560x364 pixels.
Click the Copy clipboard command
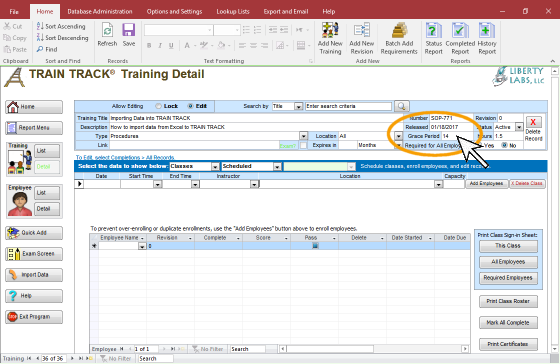pos(15,38)
